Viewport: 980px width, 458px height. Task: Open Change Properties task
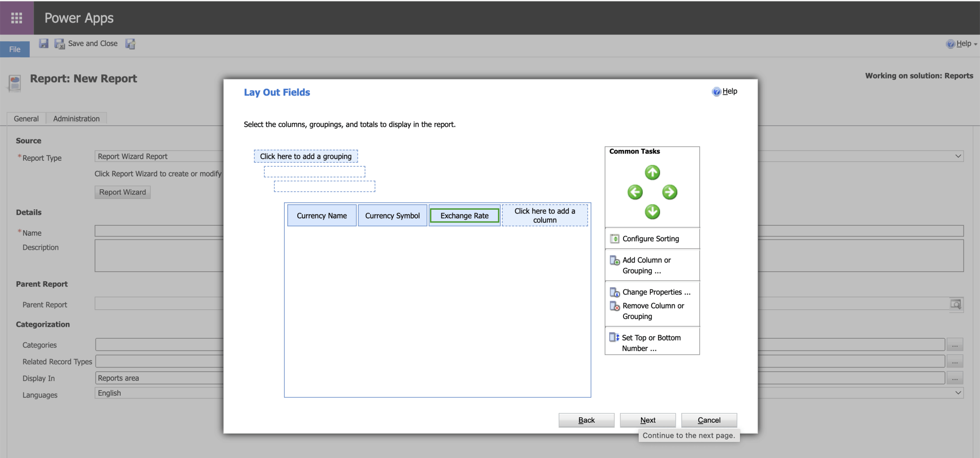656,292
